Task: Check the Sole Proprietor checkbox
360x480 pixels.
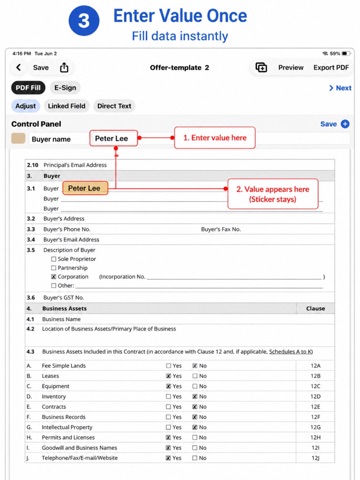Action: (53, 259)
